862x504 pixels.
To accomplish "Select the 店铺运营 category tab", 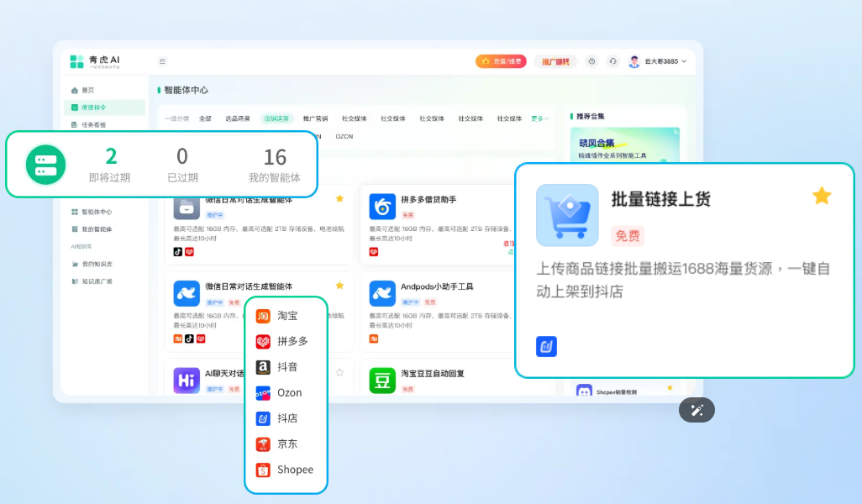I will pos(275,118).
